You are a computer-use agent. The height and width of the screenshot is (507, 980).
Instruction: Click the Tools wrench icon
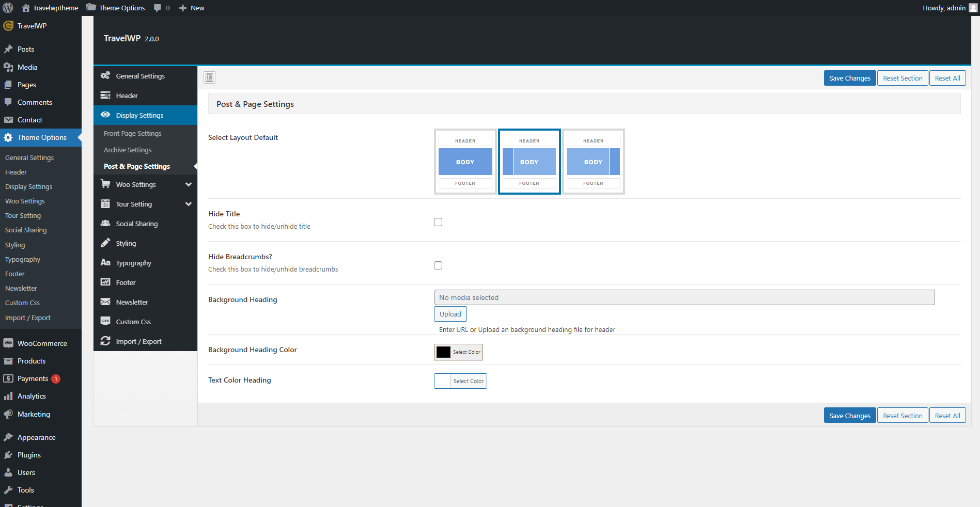coord(8,490)
